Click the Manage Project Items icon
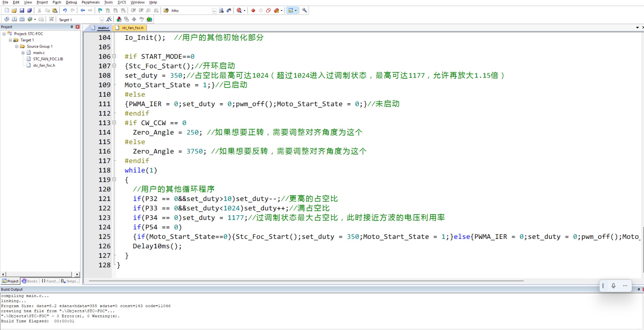Viewport: 644px width, 330px height. click(x=119, y=19)
